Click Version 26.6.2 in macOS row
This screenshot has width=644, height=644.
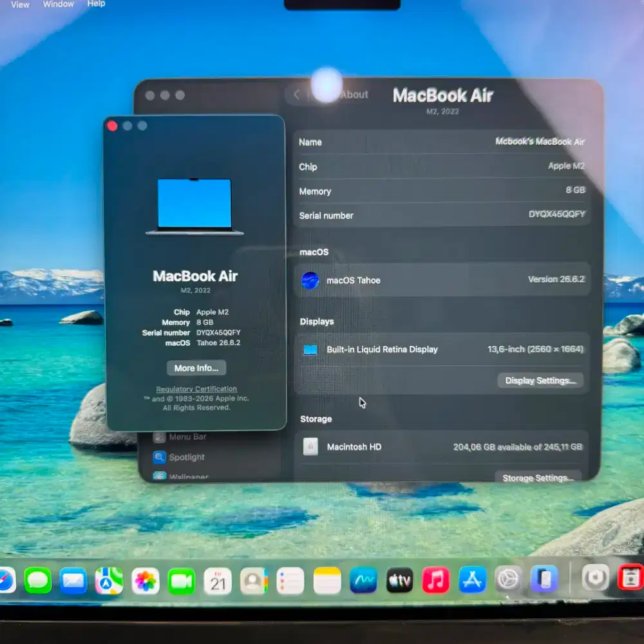(556, 279)
